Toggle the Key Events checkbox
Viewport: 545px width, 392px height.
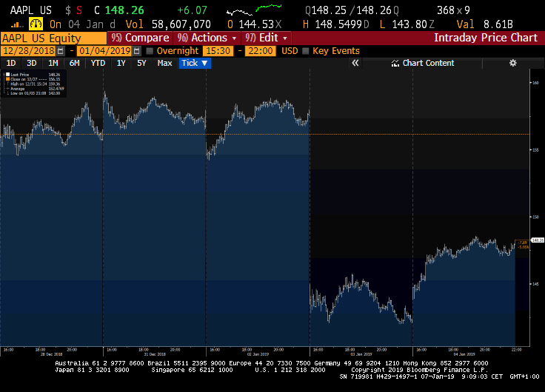point(306,51)
